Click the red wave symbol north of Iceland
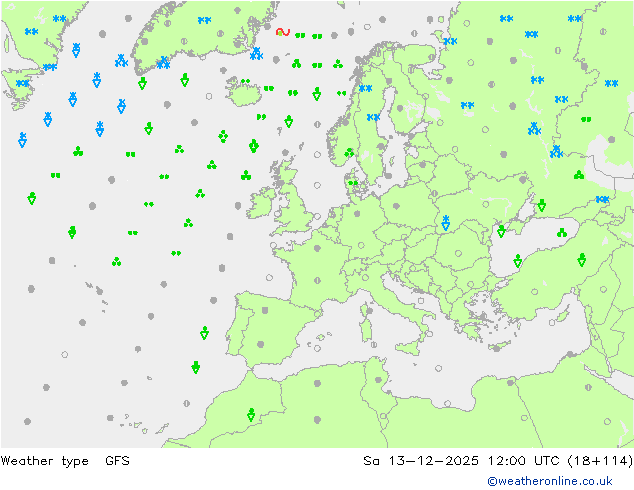This screenshot has width=634, height=490. [283, 32]
